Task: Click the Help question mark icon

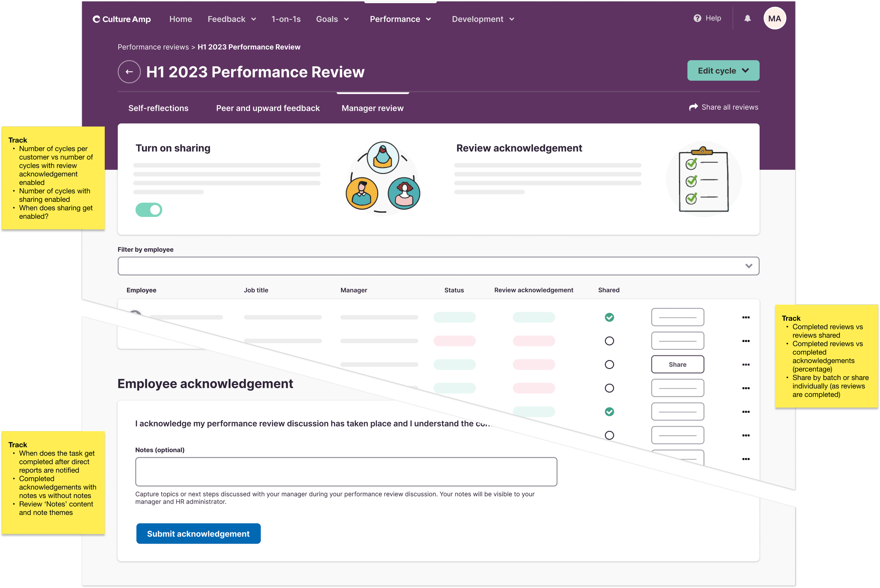Action: (x=697, y=18)
